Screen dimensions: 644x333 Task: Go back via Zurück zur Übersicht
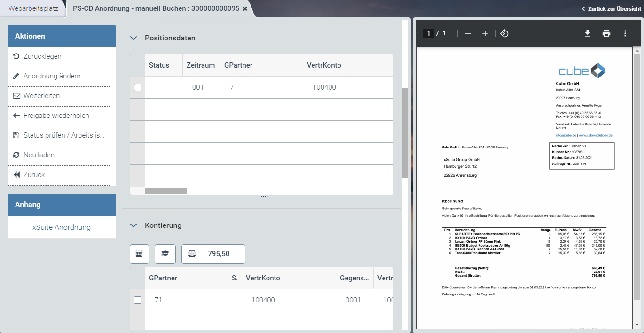pos(611,8)
